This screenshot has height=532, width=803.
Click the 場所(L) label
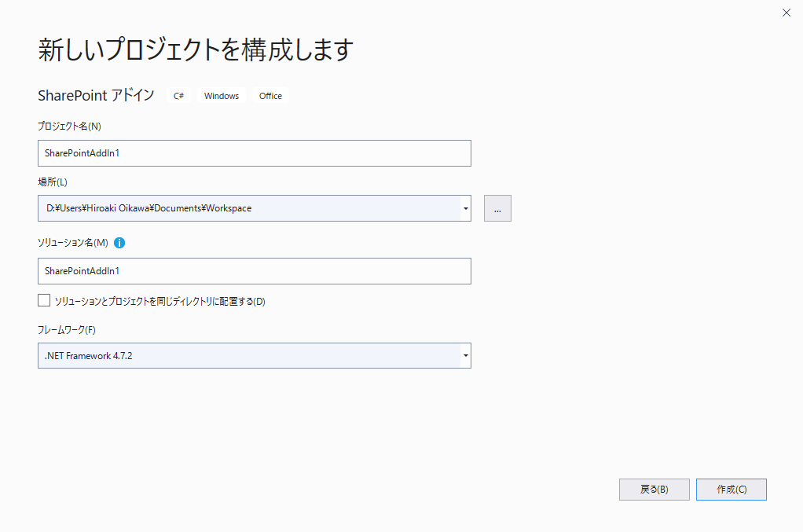tap(53, 182)
